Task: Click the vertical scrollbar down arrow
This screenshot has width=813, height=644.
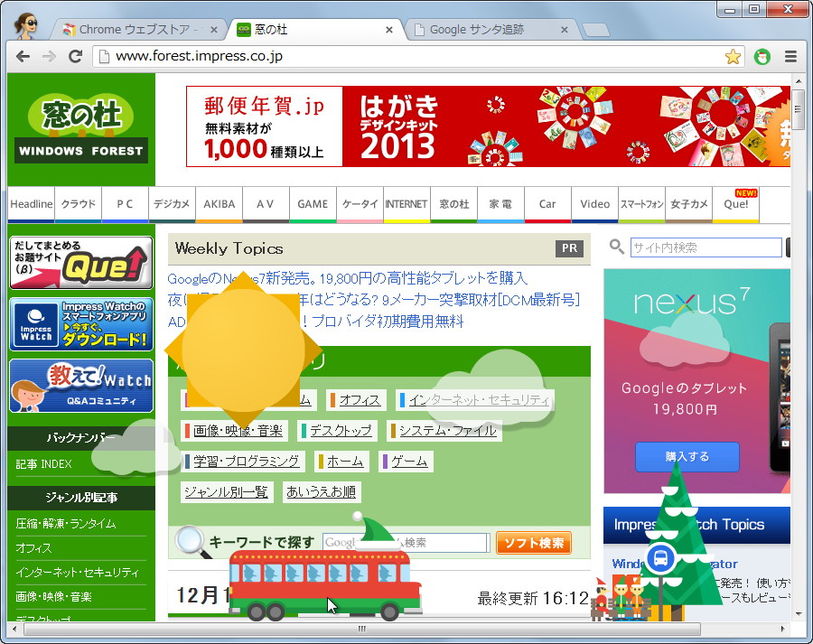Action: coord(799,614)
